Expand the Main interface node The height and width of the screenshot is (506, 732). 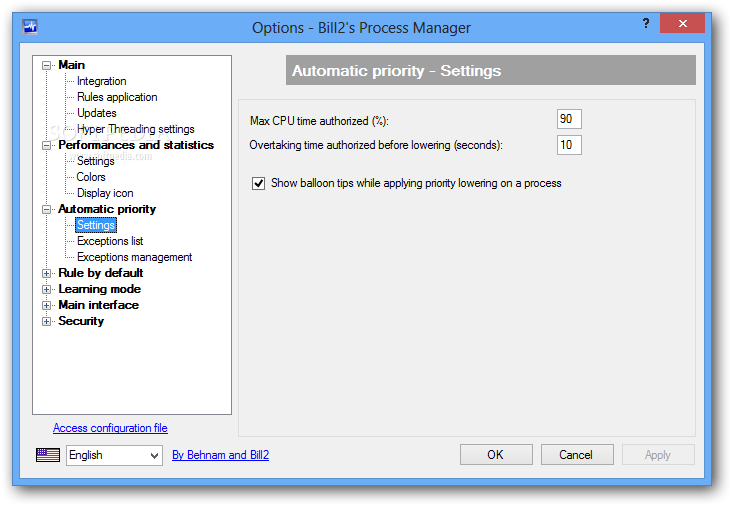tap(46, 306)
